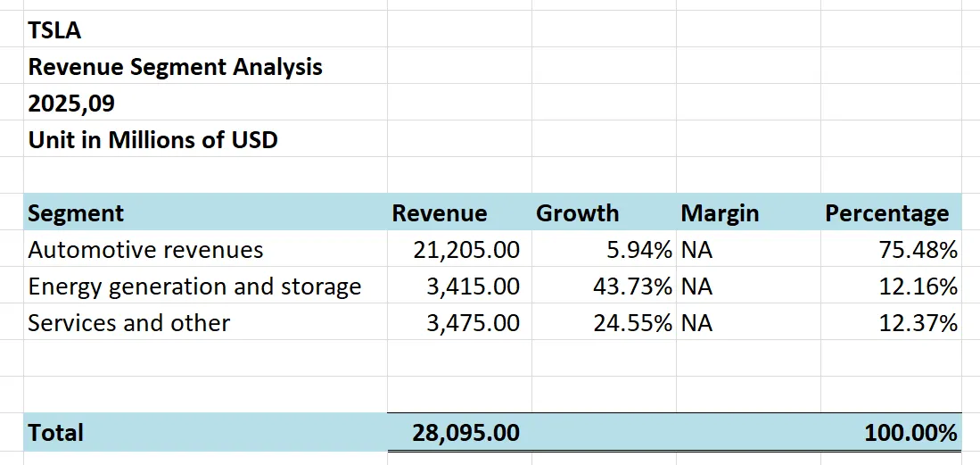The height and width of the screenshot is (465, 980).
Task: Select the Percentage column header
Action: pyautogui.click(x=891, y=212)
